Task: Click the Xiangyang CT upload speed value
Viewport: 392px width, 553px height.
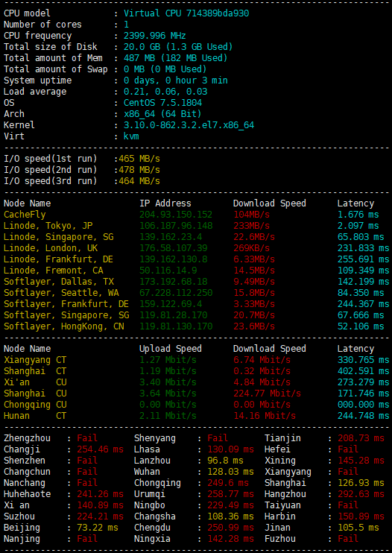Action: coord(168,360)
